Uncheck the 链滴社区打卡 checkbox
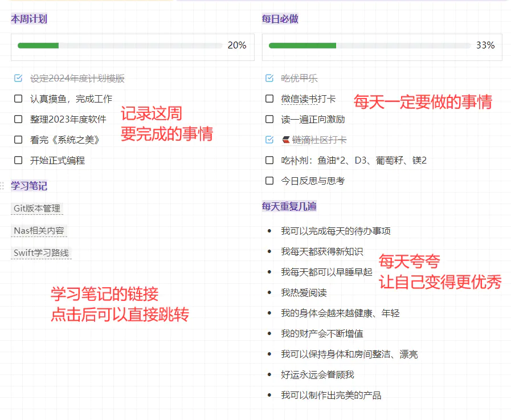Image resolution: width=511 pixels, height=420 pixels. click(x=269, y=140)
